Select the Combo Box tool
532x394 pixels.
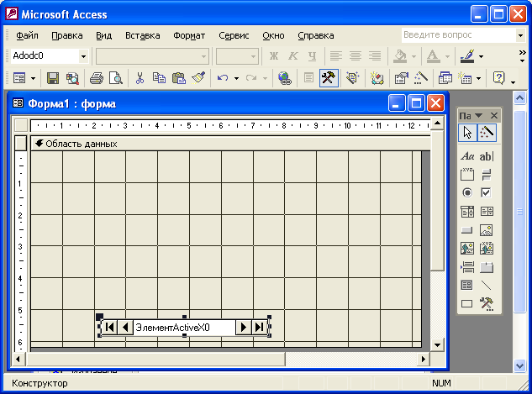pyautogui.click(x=467, y=212)
